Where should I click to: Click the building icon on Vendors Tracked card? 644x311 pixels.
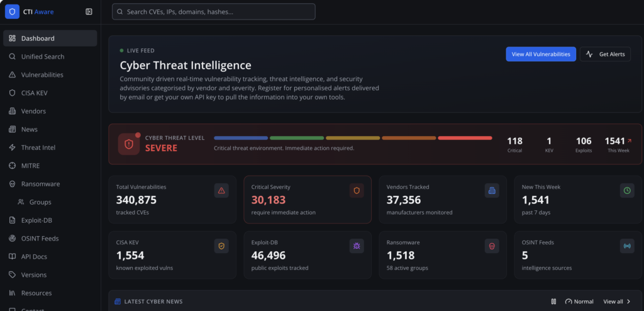(492, 191)
